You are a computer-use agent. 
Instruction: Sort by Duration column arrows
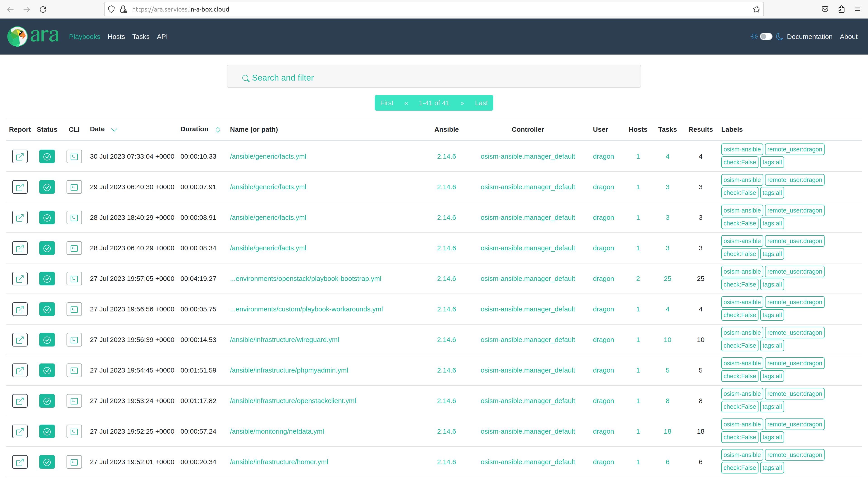(x=218, y=130)
